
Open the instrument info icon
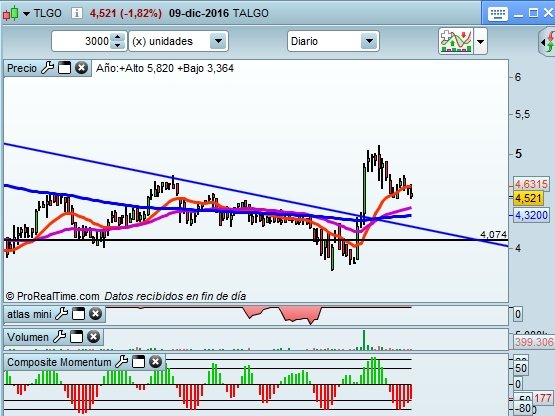(76, 13)
